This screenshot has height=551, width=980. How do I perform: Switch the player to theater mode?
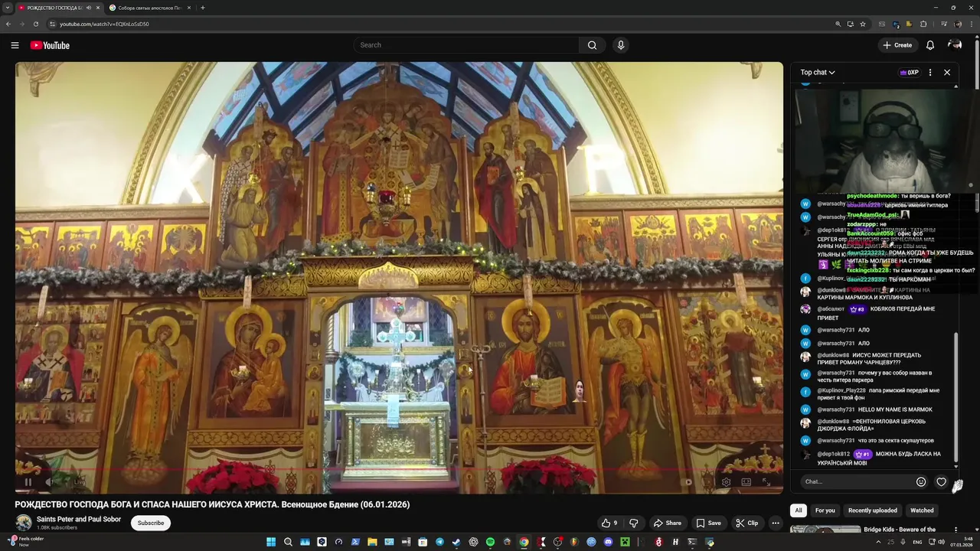click(x=746, y=482)
